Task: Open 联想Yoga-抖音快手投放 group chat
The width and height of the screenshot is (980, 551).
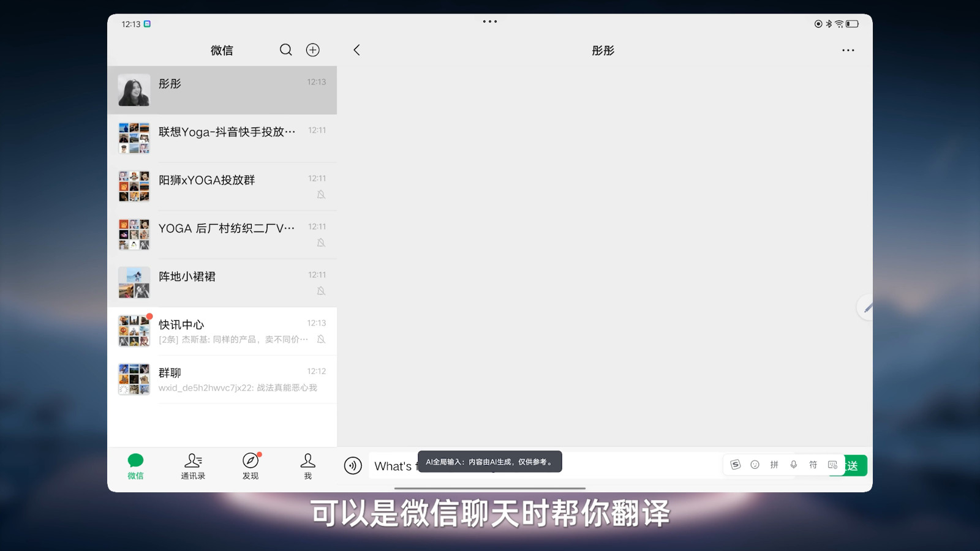Action: click(x=222, y=138)
